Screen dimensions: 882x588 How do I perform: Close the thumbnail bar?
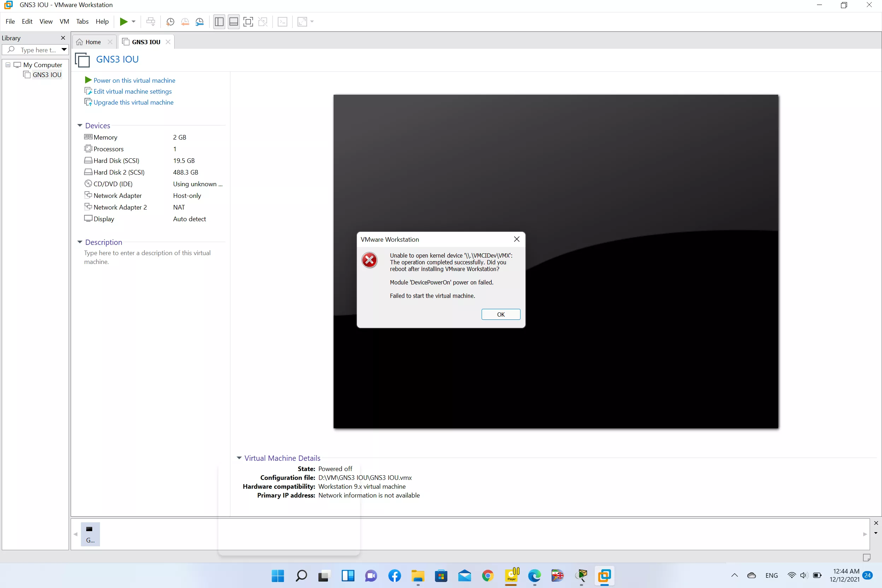[876, 523]
